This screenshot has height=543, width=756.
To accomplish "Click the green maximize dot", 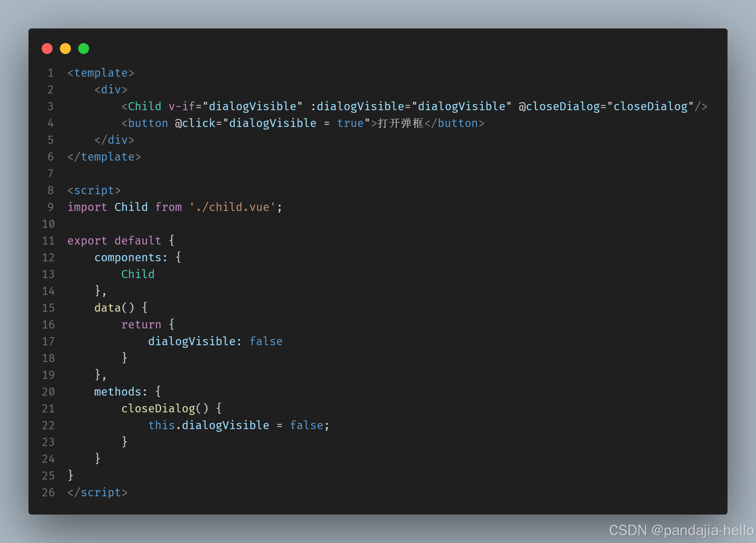I will point(84,49).
